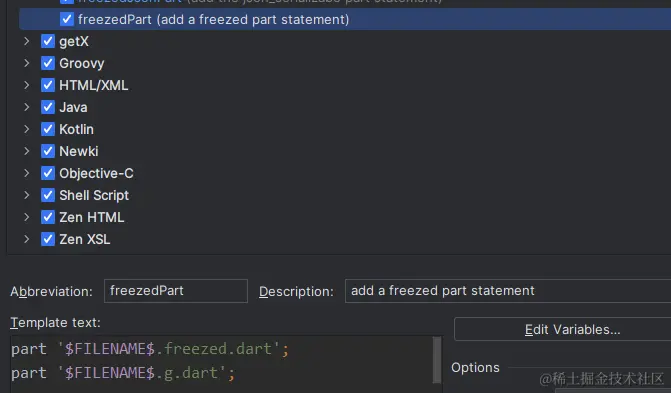
Task: Toggle the HTML/XML group checkbox
Action: click(48, 85)
